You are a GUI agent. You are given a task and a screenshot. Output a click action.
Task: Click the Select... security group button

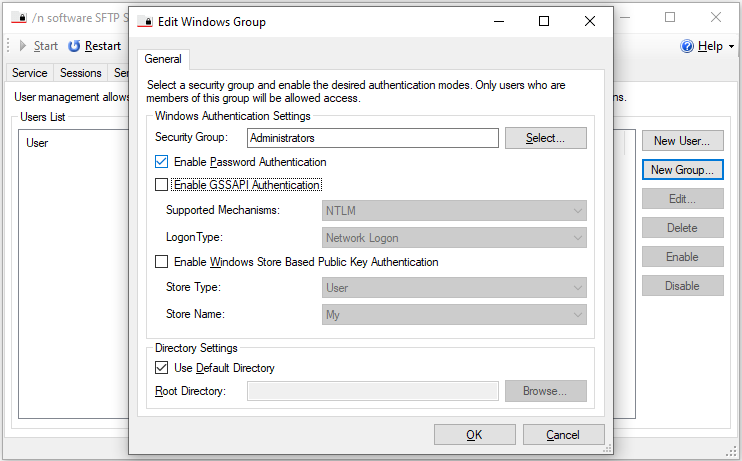545,138
